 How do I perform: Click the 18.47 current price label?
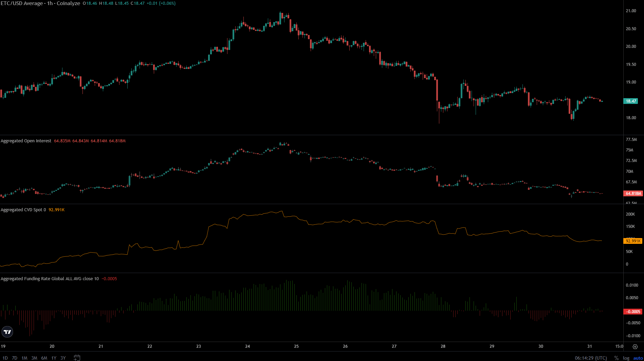[x=631, y=101]
